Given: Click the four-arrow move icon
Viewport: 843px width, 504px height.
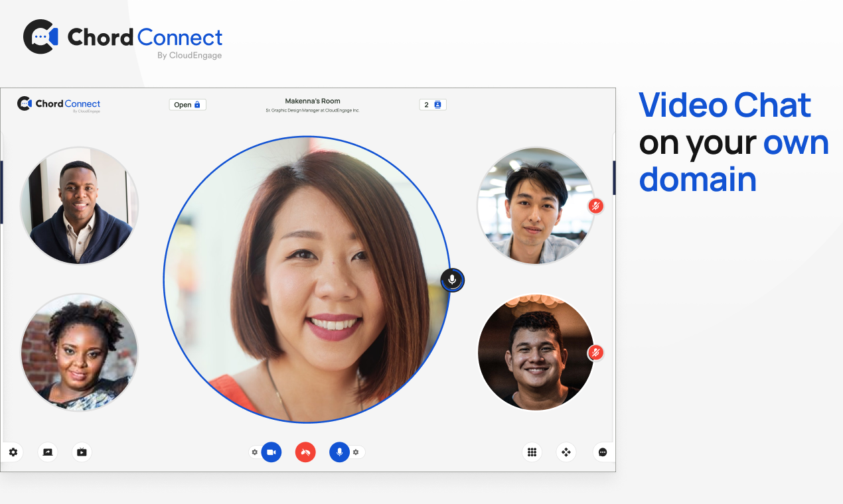Looking at the screenshot, I should 566,452.
